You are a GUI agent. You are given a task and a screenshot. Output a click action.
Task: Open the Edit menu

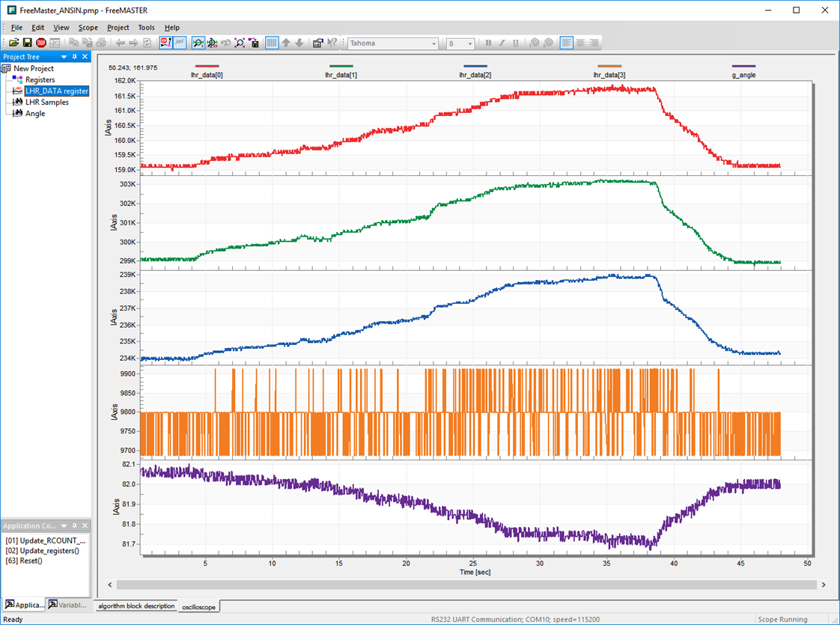pos(37,27)
